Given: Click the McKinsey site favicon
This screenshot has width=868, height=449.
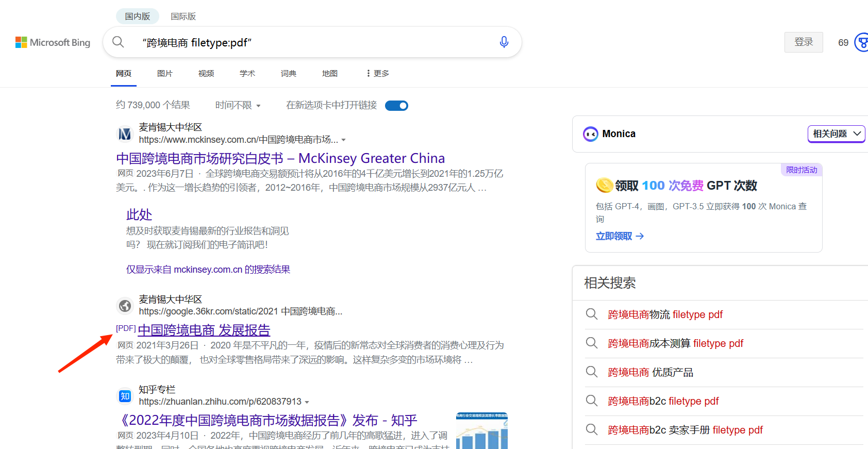Looking at the screenshot, I should pos(125,134).
